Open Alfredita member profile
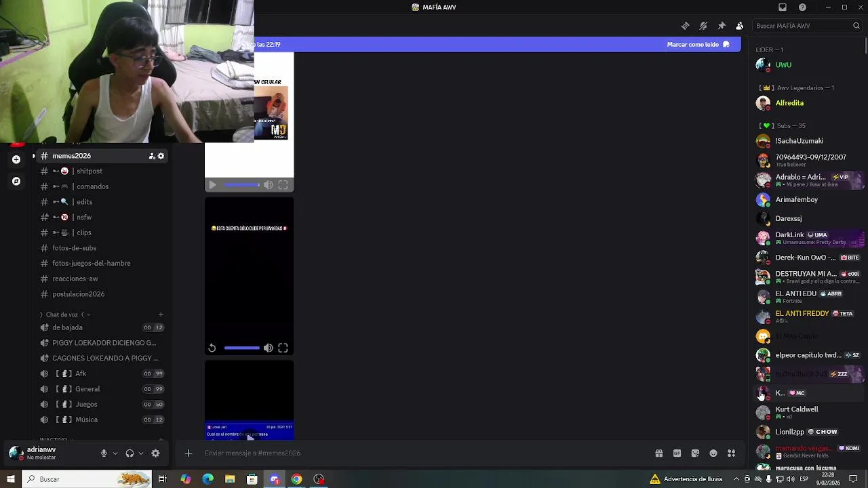Viewport: 868px width, 488px height. 807,103
